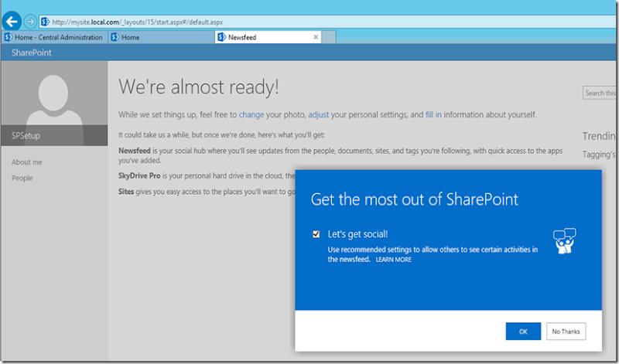This screenshot has height=364, width=619.
Task: Click No Thanks in the dialog
Action: [566, 332]
